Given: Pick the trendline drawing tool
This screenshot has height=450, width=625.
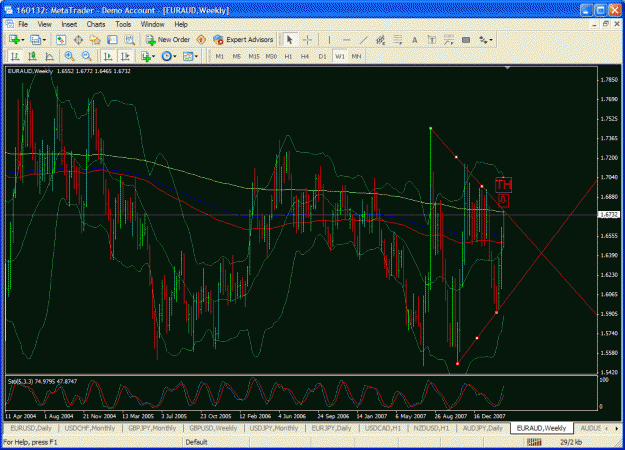Looking at the screenshot, I should point(364,40).
